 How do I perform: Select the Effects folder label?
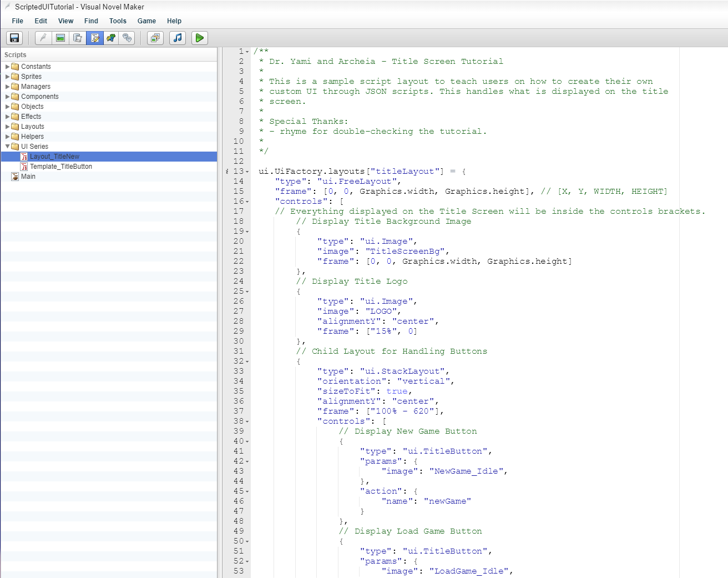click(x=31, y=117)
